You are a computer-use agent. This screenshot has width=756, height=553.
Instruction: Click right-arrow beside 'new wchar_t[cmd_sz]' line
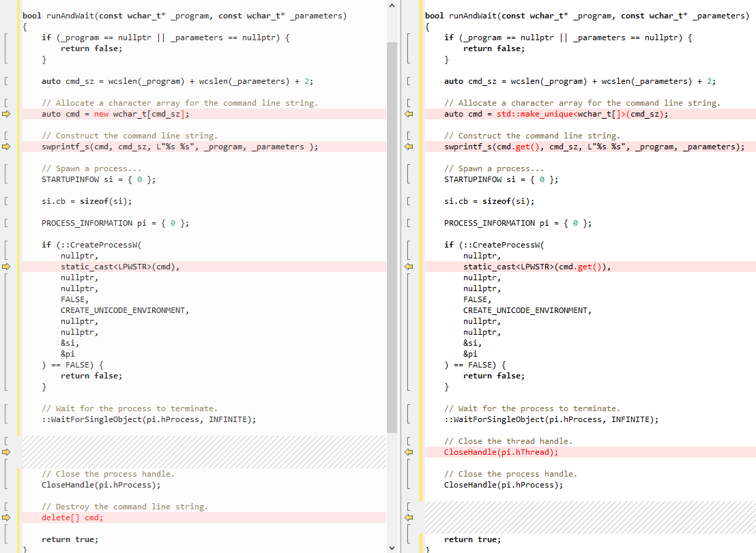pos(7,114)
